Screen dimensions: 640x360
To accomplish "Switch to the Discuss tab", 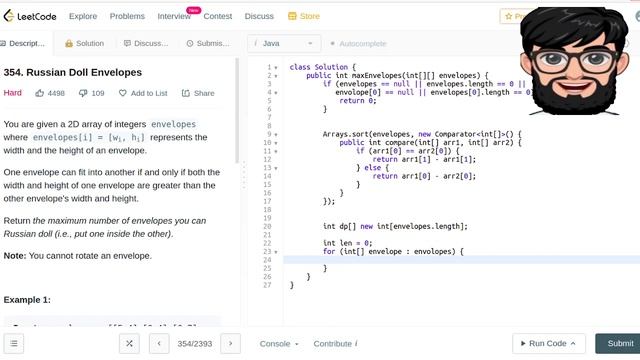I will pos(146,43).
